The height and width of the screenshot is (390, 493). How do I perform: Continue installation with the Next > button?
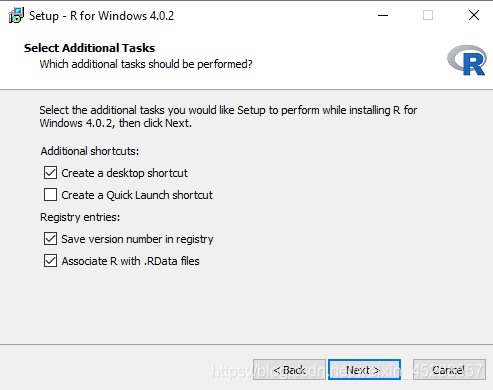pos(364,370)
